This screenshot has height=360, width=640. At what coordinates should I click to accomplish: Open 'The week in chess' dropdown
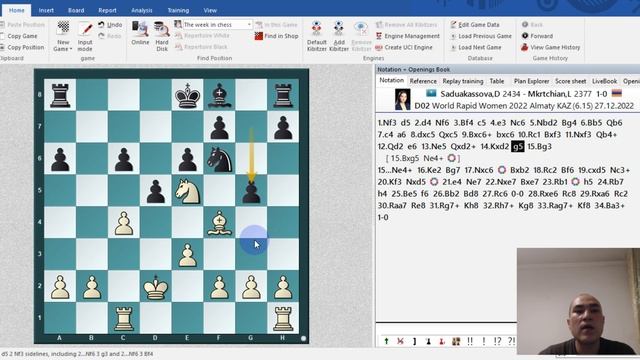point(249,25)
